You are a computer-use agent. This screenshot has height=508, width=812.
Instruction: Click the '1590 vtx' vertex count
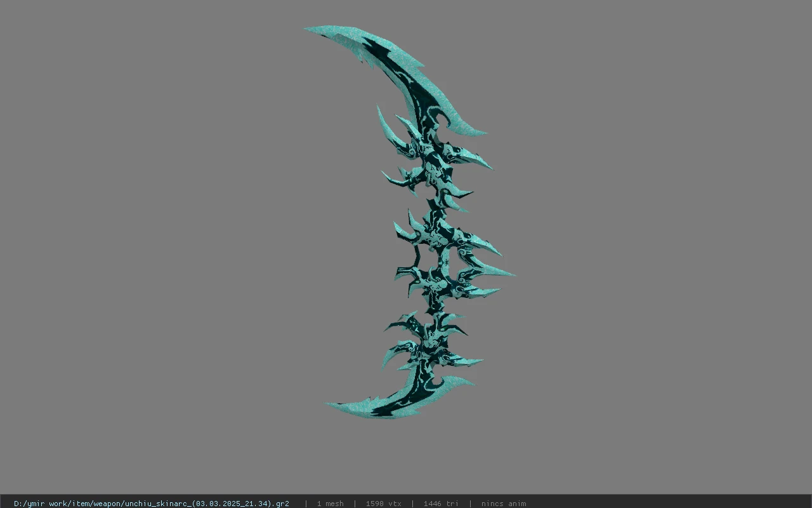tap(383, 504)
